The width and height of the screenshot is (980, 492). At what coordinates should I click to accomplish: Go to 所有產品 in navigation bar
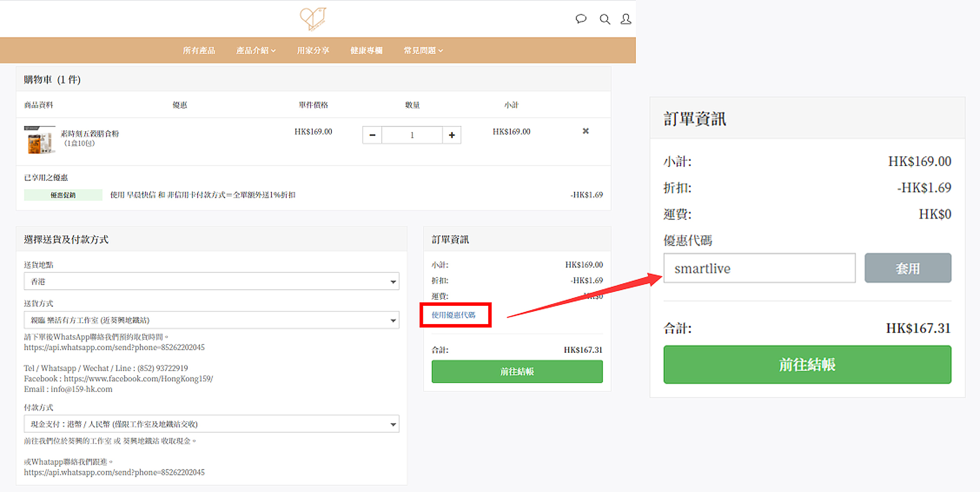point(199,51)
